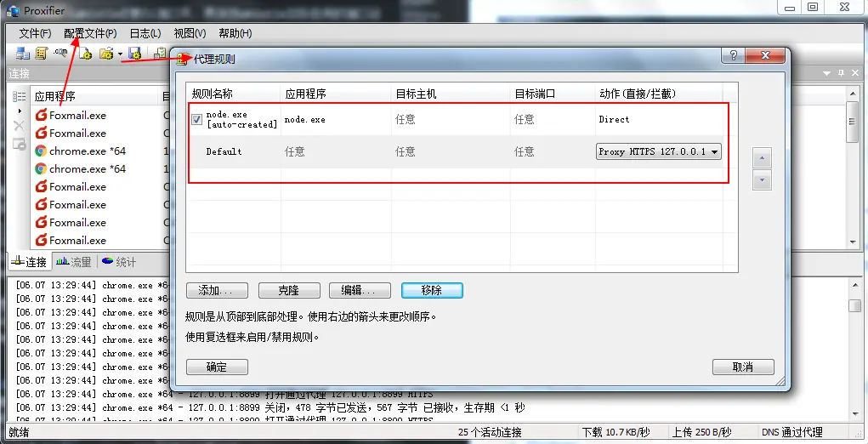The image size is (868, 444).
Task: Click the Save Profile disk icon
Action: [134, 53]
